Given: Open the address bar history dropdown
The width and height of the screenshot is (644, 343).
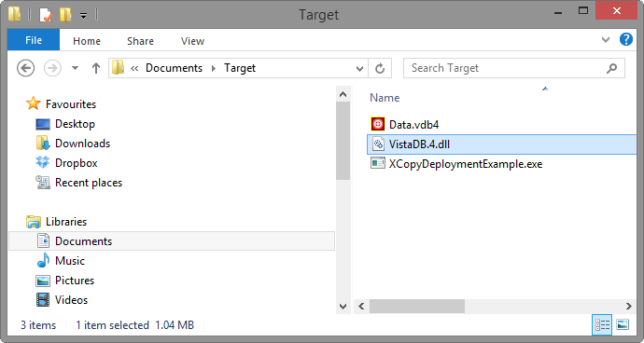Looking at the screenshot, I should tap(359, 69).
